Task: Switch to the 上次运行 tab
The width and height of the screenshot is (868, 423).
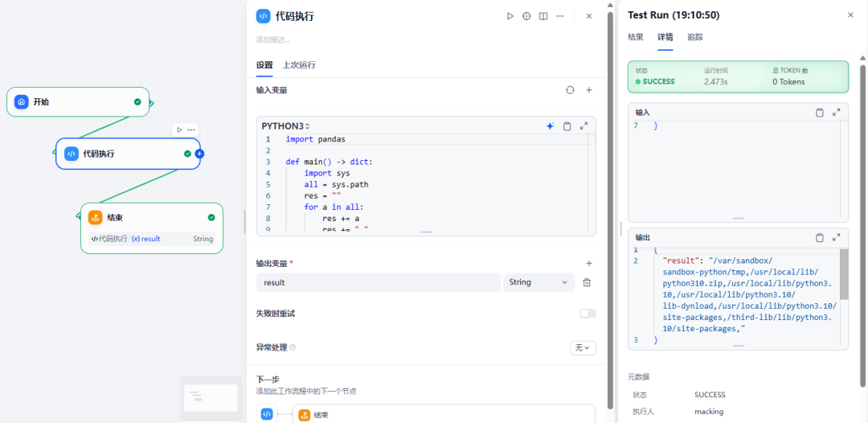Action: pos(299,65)
